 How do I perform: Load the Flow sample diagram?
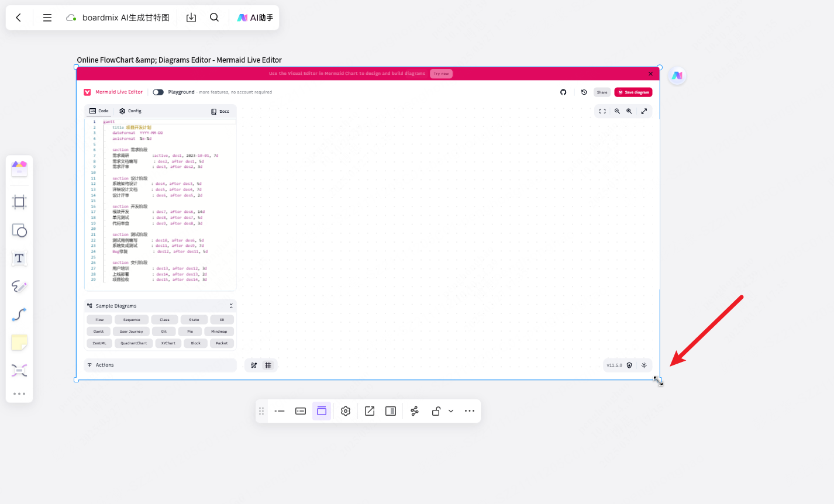point(99,320)
